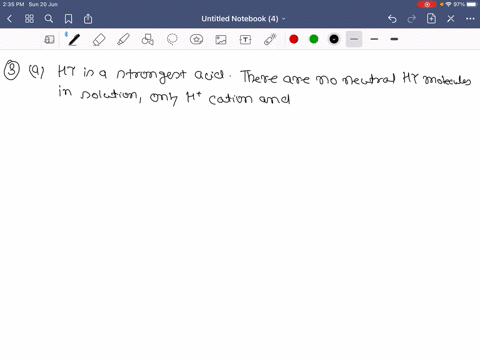The width and height of the screenshot is (480, 360).
Task: Select the Lasso selection tool
Action: click(x=172, y=40)
